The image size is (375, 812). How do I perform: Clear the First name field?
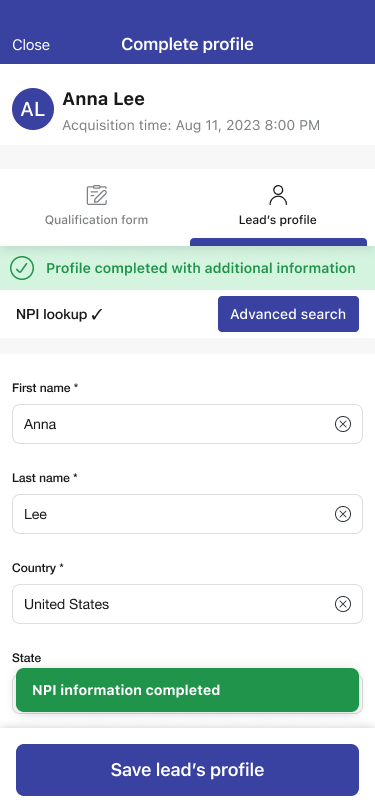pyautogui.click(x=342, y=424)
